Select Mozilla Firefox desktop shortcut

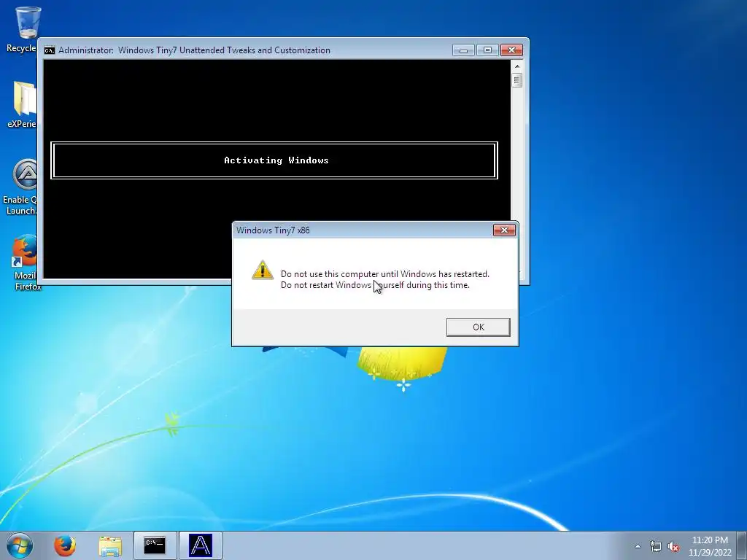click(25, 262)
